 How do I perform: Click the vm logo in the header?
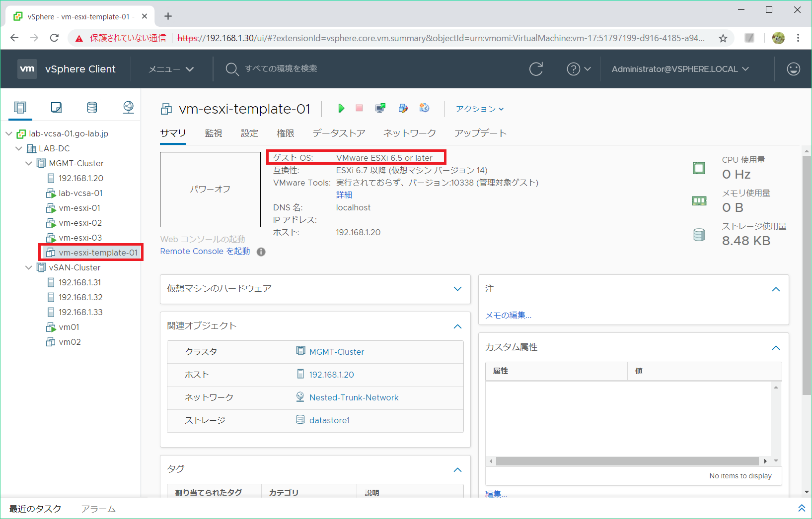pyautogui.click(x=27, y=69)
